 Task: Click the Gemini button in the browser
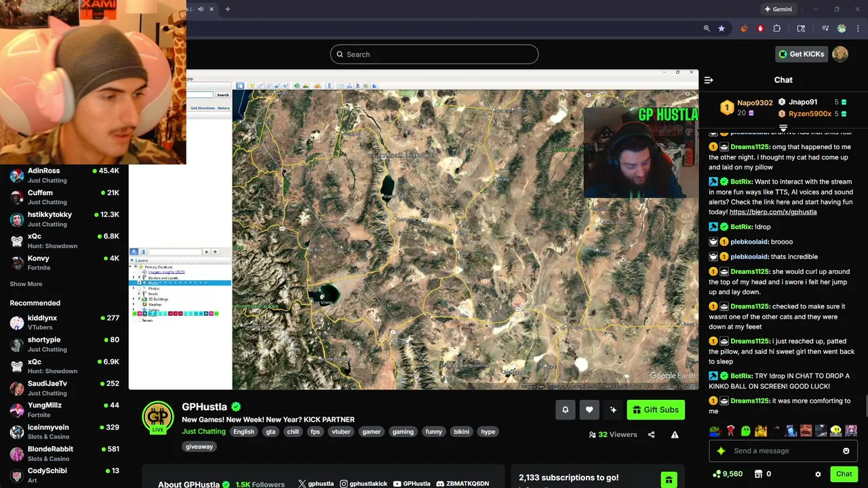778,9
